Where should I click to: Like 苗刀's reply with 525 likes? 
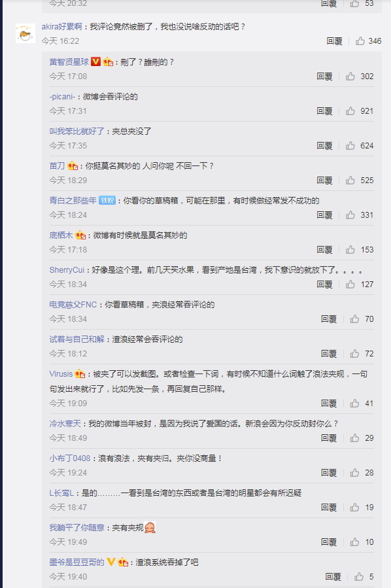tap(350, 181)
